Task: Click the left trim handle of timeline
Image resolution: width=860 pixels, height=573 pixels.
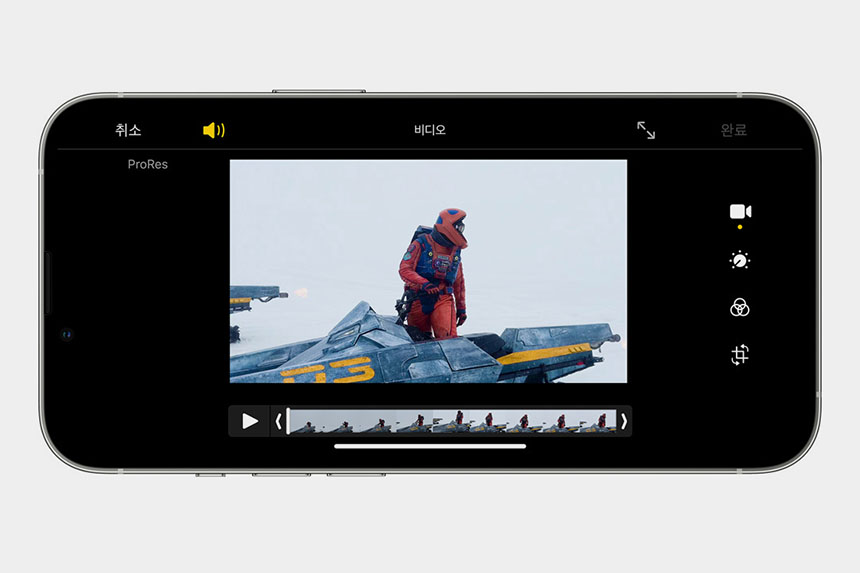Action: tap(278, 421)
